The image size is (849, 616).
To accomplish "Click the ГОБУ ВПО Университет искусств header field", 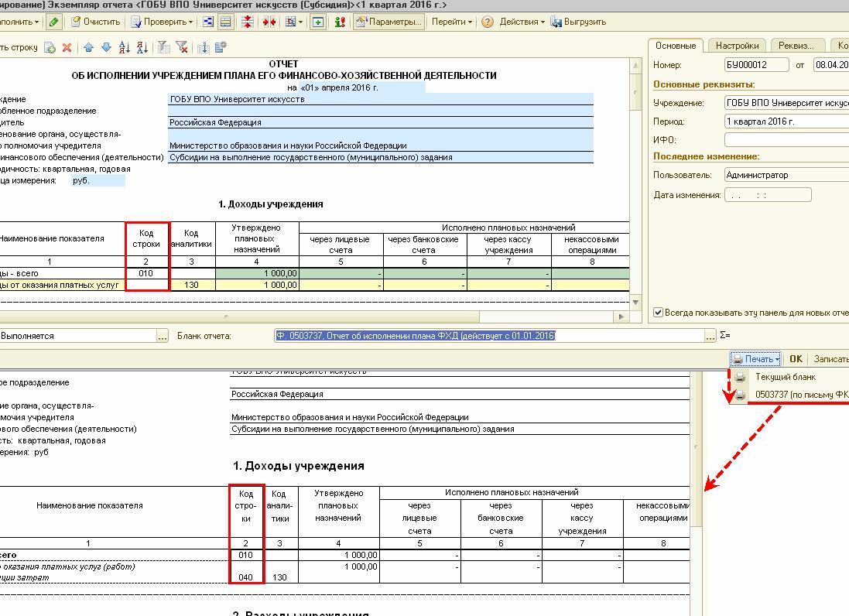I will click(x=381, y=99).
